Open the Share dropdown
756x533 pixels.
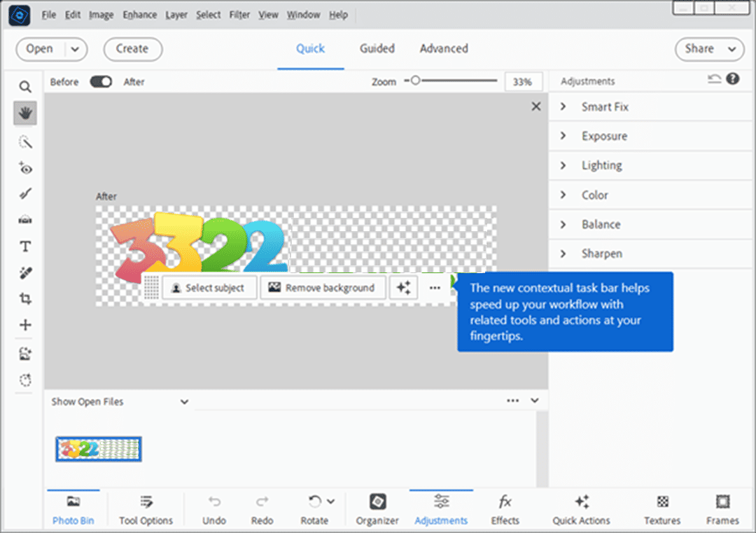coord(710,49)
